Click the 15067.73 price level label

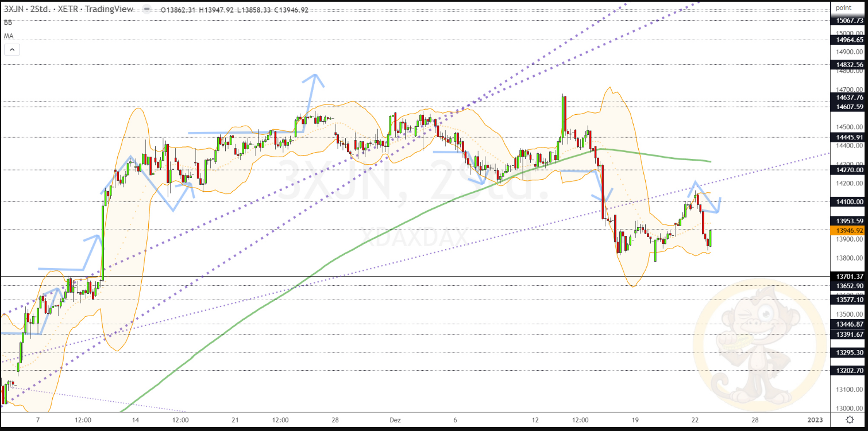849,21
